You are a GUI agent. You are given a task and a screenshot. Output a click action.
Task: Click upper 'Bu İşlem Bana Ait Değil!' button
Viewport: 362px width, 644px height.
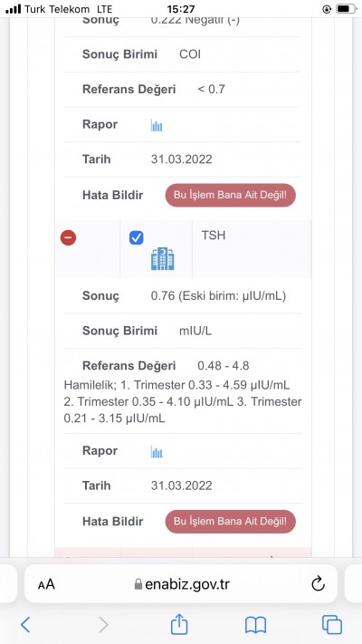230,195
